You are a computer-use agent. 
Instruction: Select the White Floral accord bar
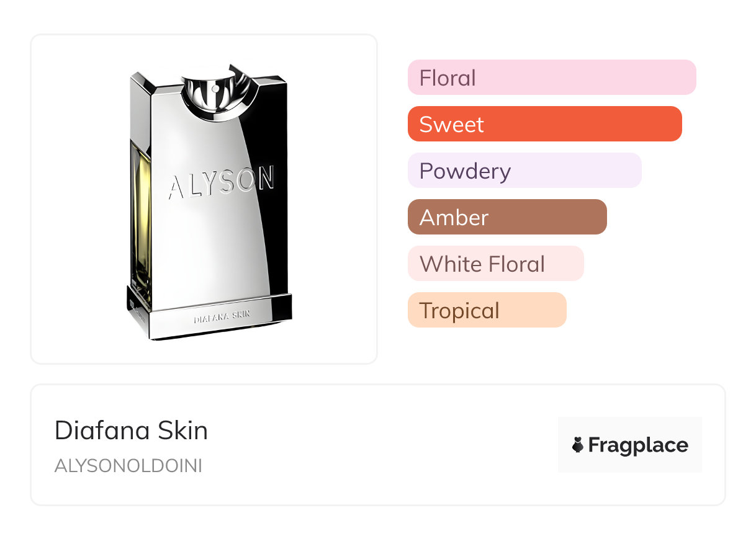point(495,264)
